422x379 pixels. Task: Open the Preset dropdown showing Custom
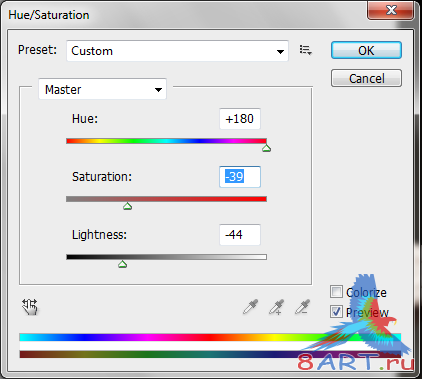pyautogui.click(x=177, y=51)
